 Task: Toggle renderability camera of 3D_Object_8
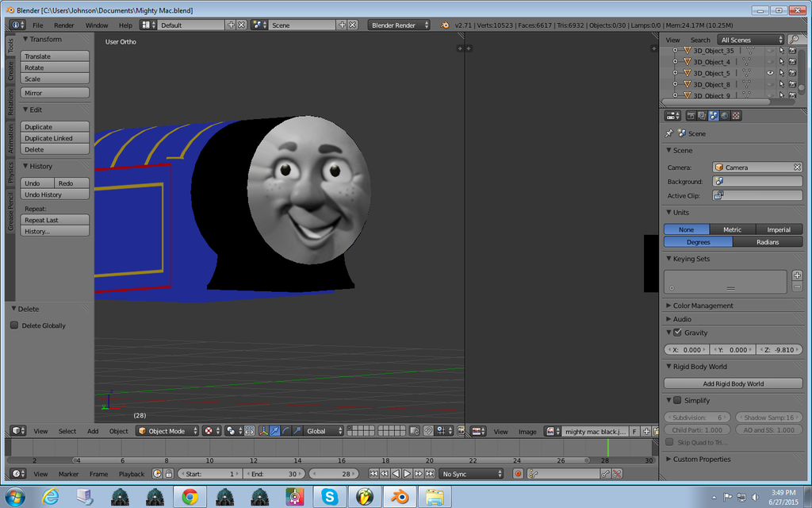(792, 84)
